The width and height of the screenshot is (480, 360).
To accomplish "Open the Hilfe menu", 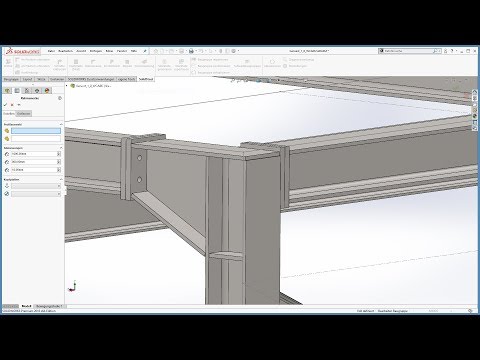I will pos(134,51).
